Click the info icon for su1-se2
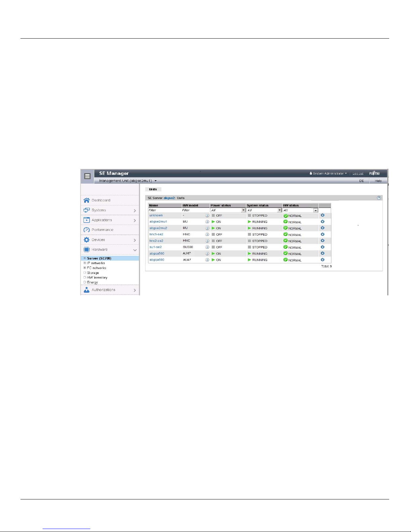 (207, 247)
